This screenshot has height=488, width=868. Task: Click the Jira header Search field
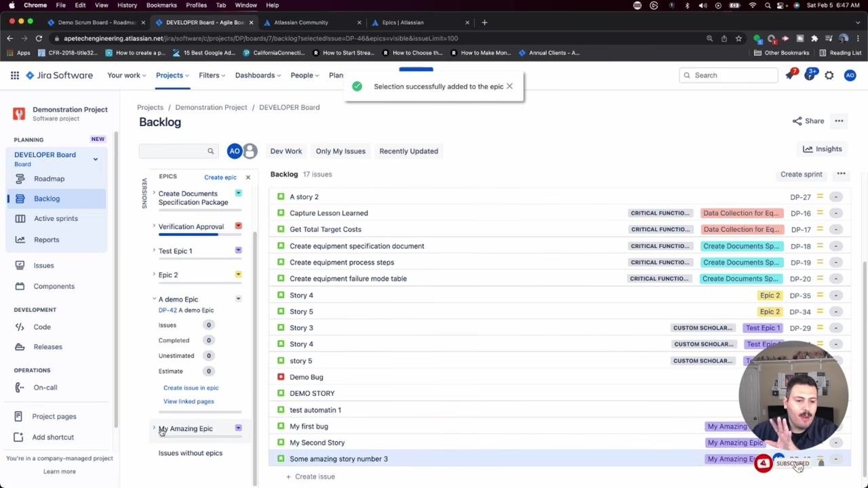click(x=729, y=75)
